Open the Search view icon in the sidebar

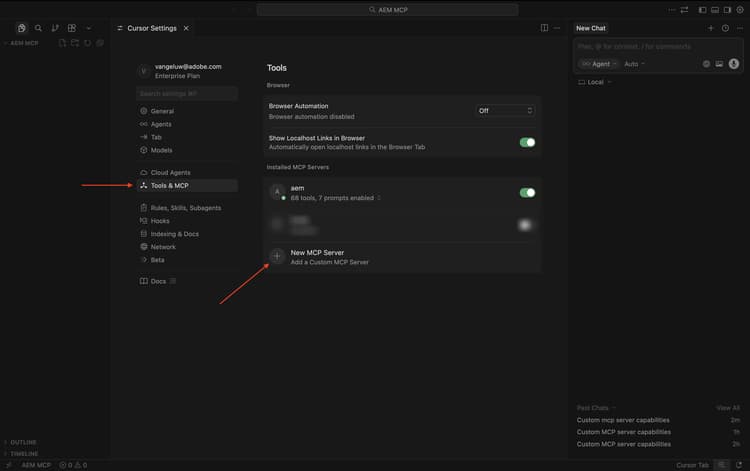38,28
